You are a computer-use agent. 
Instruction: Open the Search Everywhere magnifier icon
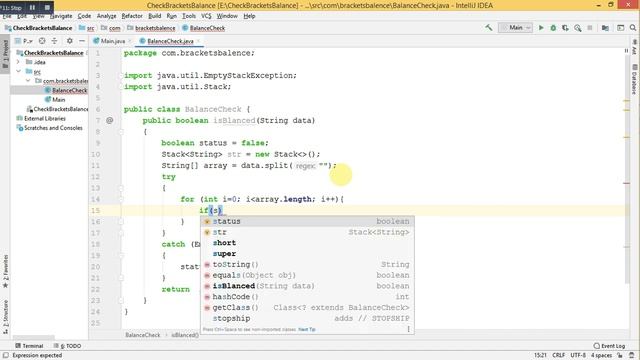pos(633,28)
